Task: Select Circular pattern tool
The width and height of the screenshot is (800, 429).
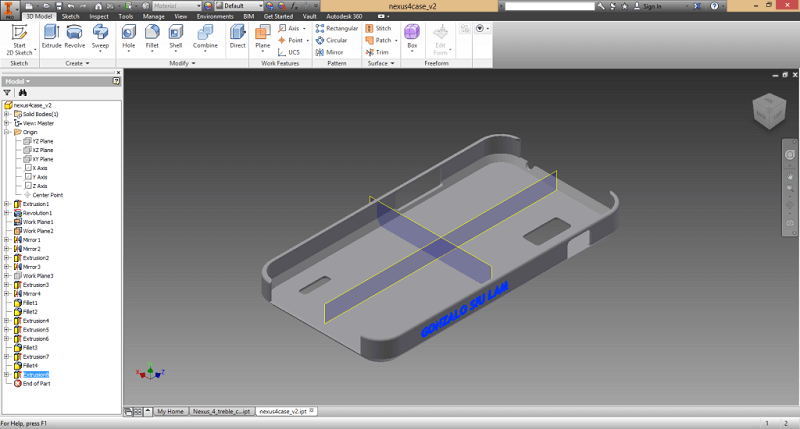Action: click(x=331, y=40)
